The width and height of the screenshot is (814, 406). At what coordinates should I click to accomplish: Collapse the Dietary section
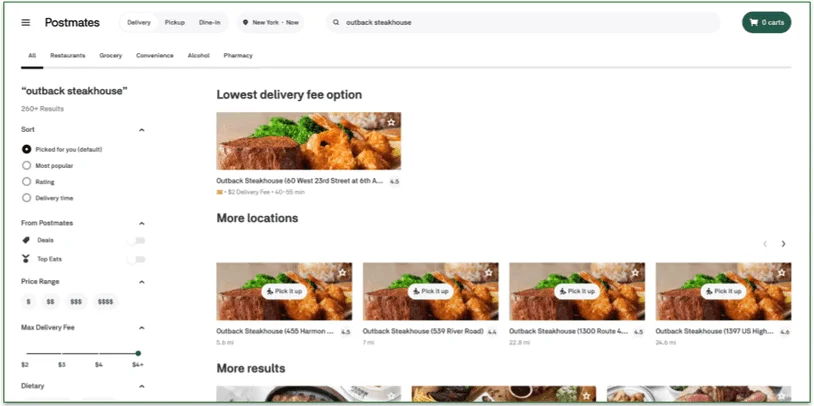coord(142,386)
